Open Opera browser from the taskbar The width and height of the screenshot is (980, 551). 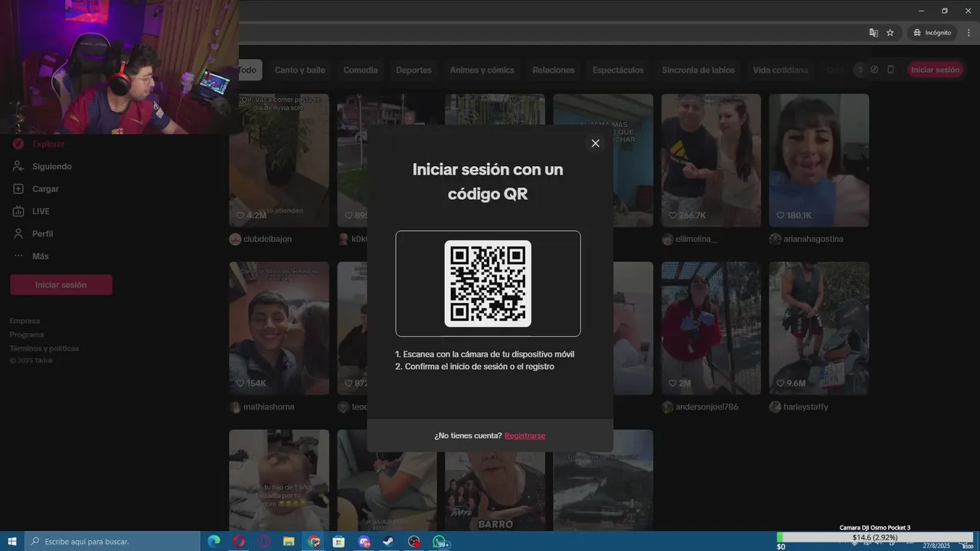[x=239, y=542]
